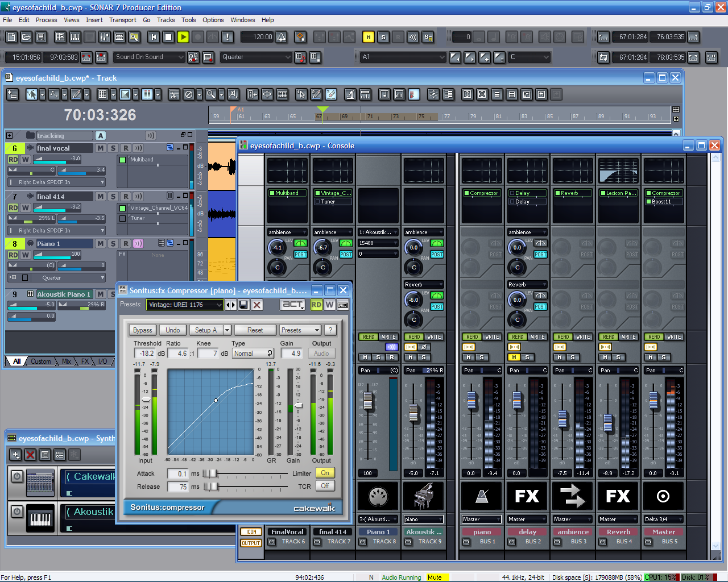Toggle Compressor effect on Master bus strip
This screenshot has height=582, width=728.
tap(648, 193)
